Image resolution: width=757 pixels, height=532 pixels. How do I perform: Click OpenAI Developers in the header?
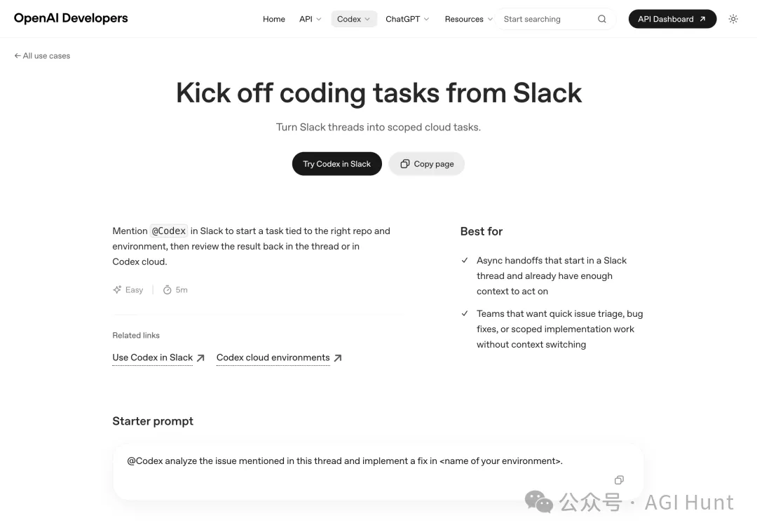(70, 18)
